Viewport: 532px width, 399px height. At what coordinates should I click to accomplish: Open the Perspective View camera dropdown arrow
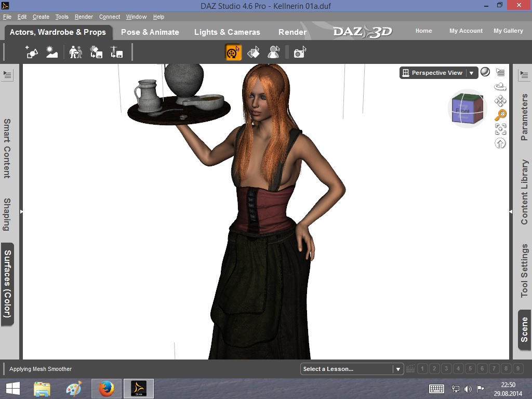coord(471,73)
